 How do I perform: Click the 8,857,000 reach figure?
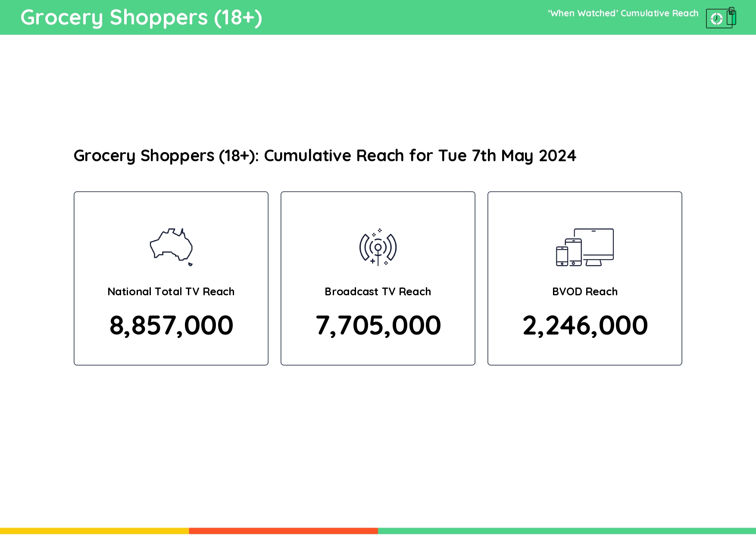pos(171,325)
